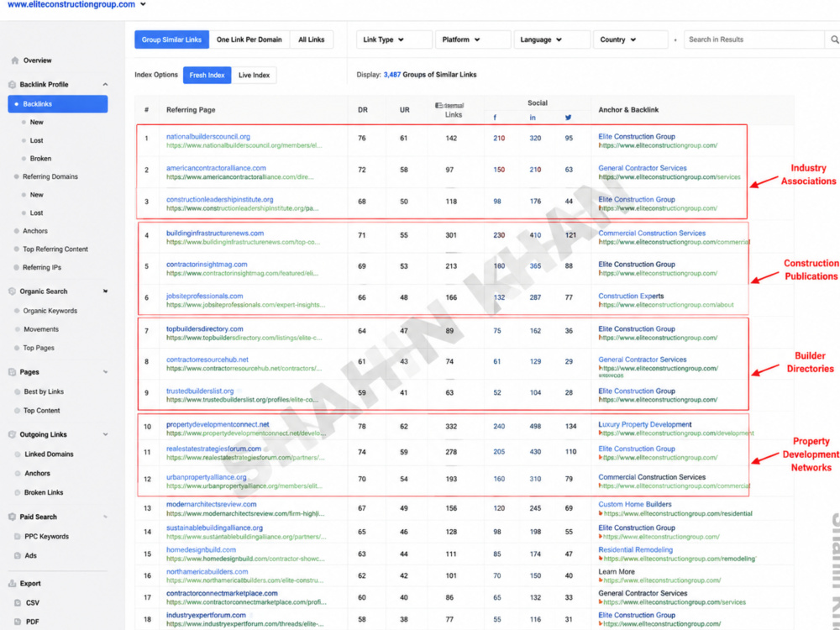Open the Platform dropdown
This screenshot has width=840, height=630.
click(x=472, y=39)
